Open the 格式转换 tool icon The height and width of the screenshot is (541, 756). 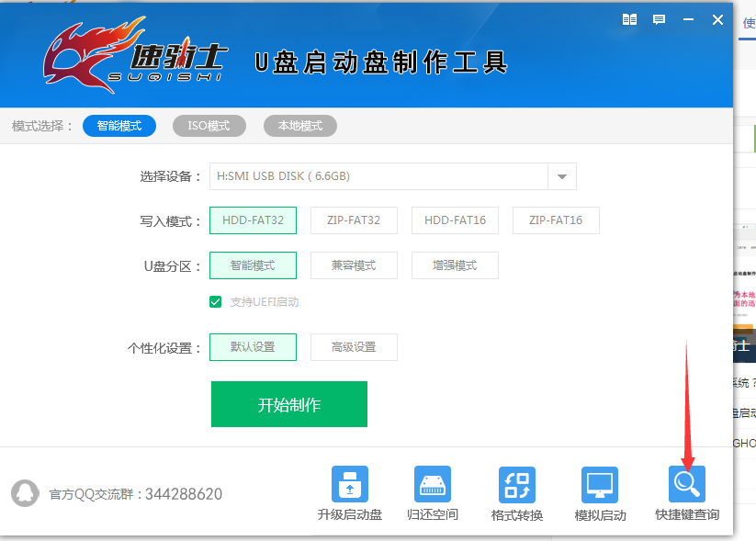tap(517, 485)
